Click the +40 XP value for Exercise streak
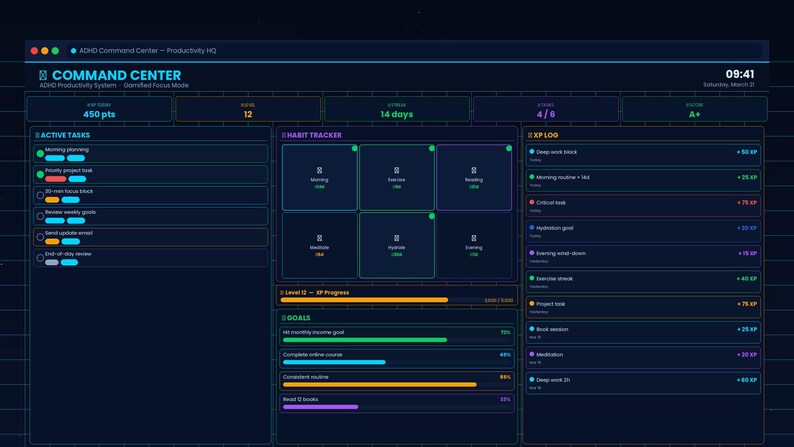Image resolution: width=794 pixels, height=447 pixels. (747, 278)
